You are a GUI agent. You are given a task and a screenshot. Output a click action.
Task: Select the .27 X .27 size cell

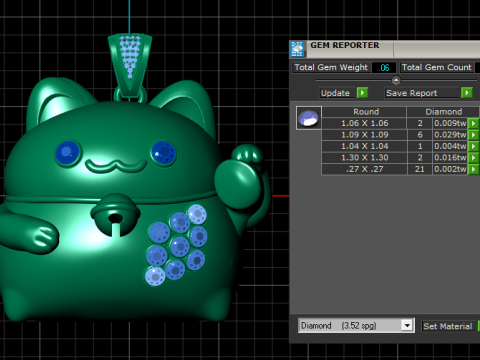coord(364,169)
